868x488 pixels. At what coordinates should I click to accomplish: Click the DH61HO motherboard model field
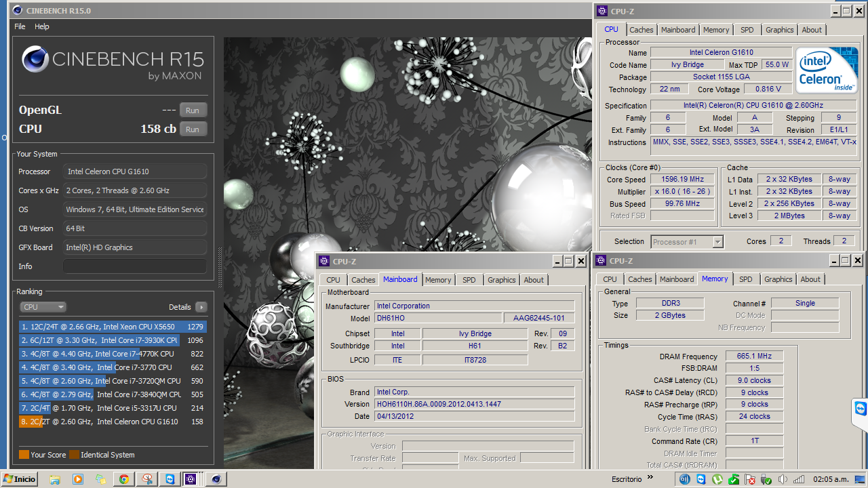438,319
